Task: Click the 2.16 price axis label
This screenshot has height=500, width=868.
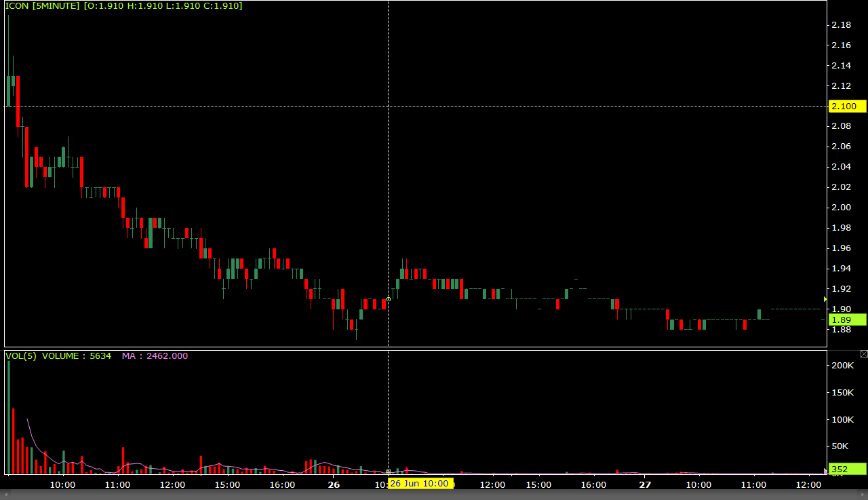Action: point(841,45)
